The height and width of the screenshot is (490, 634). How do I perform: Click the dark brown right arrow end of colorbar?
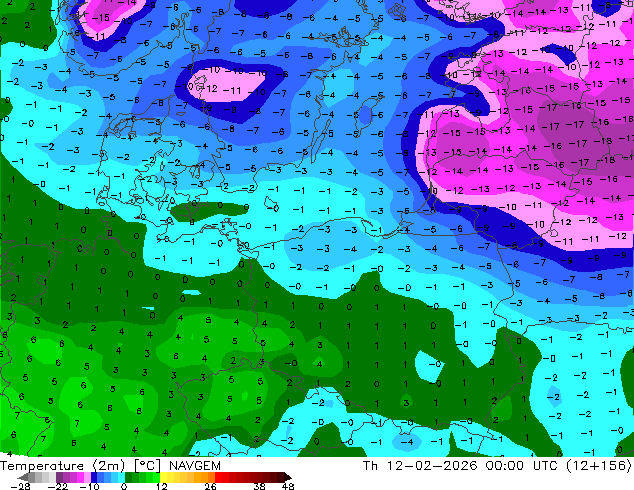(x=288, y=477)
